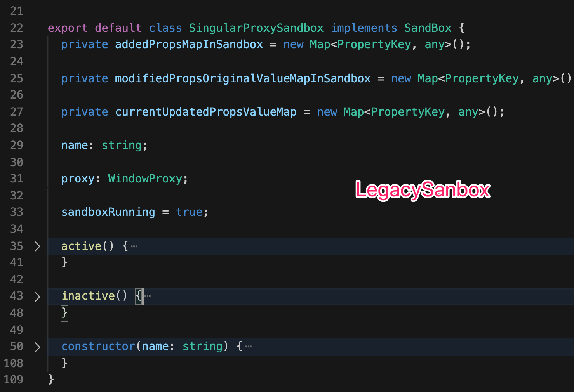This screenshot has height=392, width=574.
Task: Expand the folded inactive() method chevron
Action: pyautogui.click(x=37, y=297)
